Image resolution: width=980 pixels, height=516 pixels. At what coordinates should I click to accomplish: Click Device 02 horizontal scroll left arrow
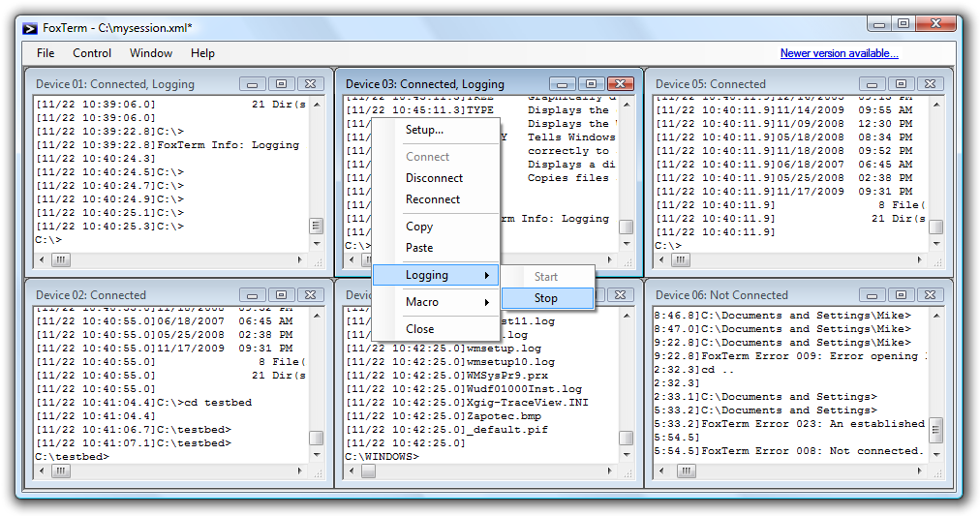click(42, 471)
